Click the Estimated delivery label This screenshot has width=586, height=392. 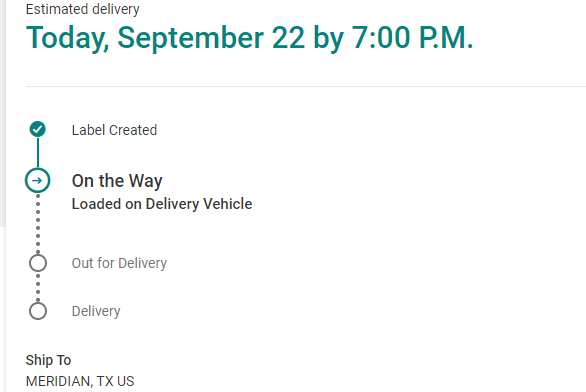pos(83,9)
